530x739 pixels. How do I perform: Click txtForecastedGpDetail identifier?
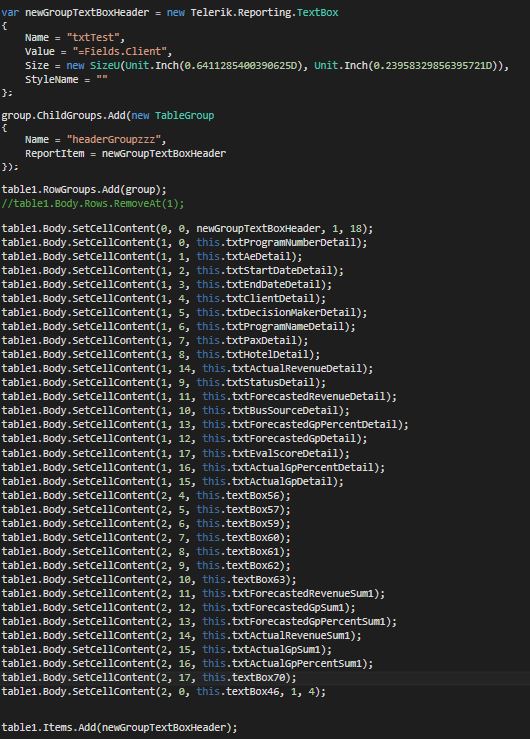click(294, 438)
